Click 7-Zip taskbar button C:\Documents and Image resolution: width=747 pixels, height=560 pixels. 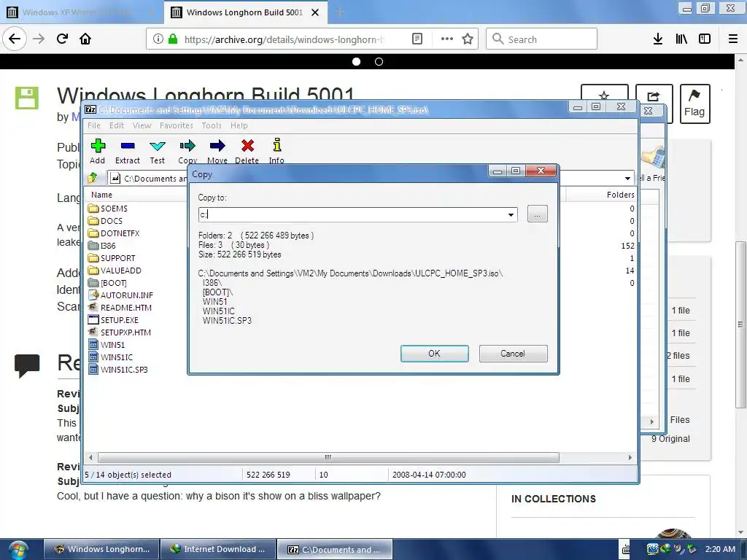click(x=335, y=549)
